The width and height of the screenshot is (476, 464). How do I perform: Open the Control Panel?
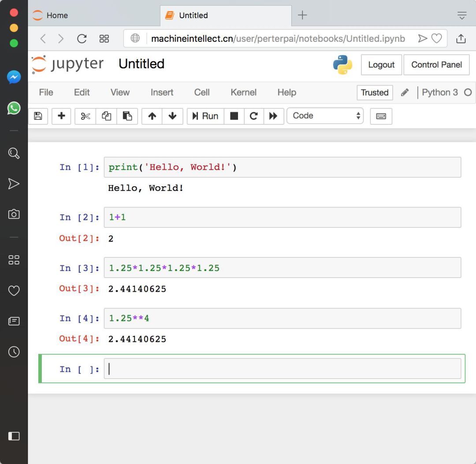coord(436,65)
